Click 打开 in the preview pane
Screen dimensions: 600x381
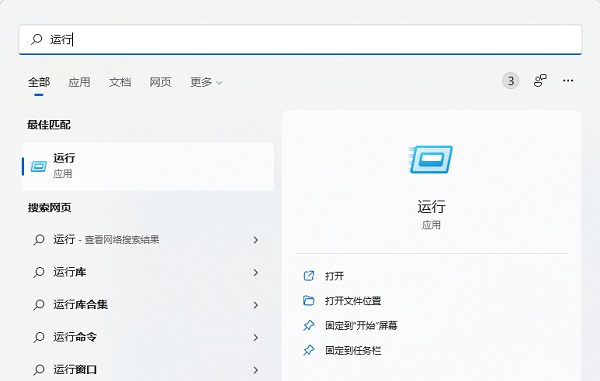coord(334,276)
